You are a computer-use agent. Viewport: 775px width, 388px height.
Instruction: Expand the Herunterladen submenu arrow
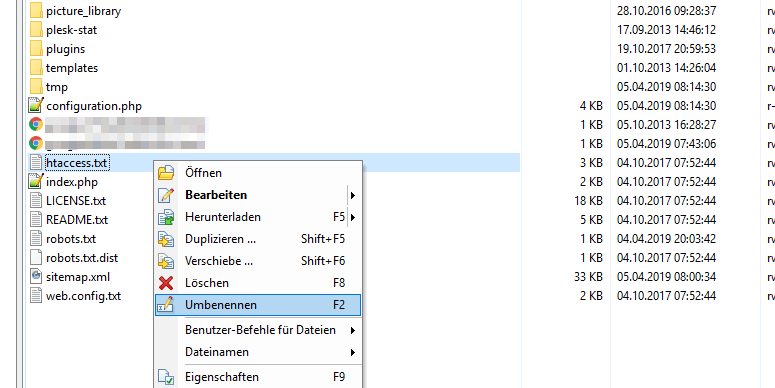pos(352,217)
